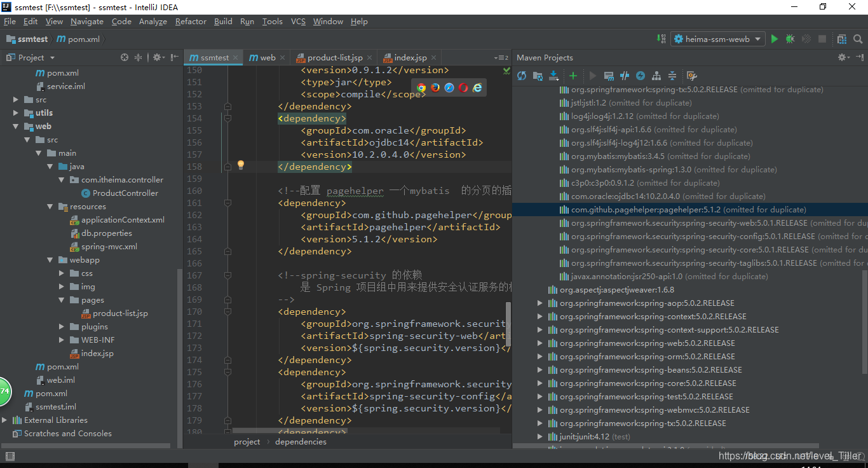
Task: Click the update project VCS icon
Action: click(660, 39)
